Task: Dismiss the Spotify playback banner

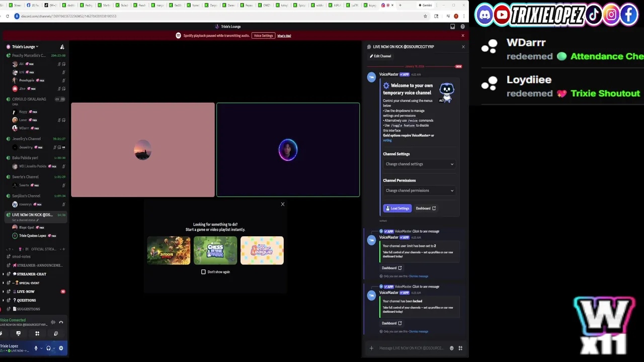Action: coord(463,36)
